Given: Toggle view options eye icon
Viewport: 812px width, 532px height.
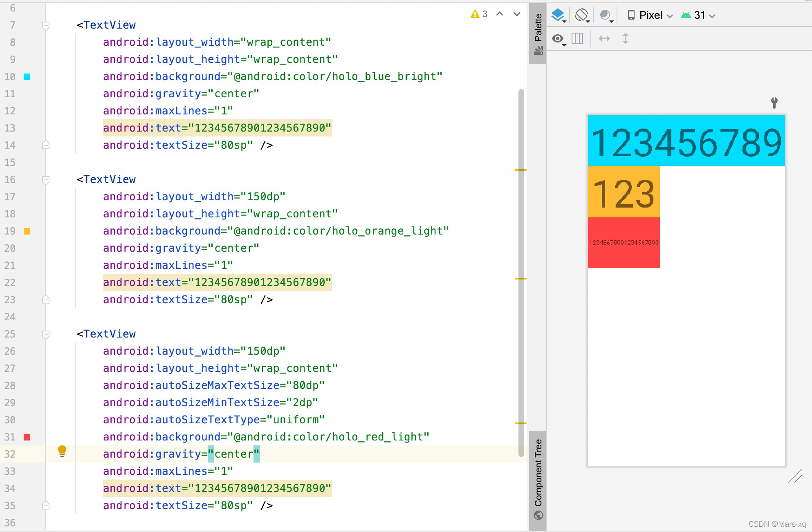Looking at the screenshot, I should point(558,38).
